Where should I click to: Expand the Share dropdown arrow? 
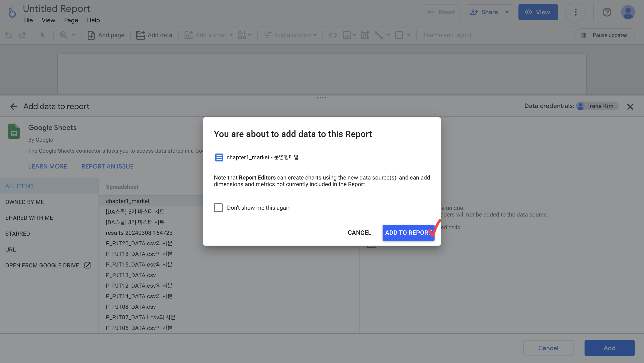507,12
